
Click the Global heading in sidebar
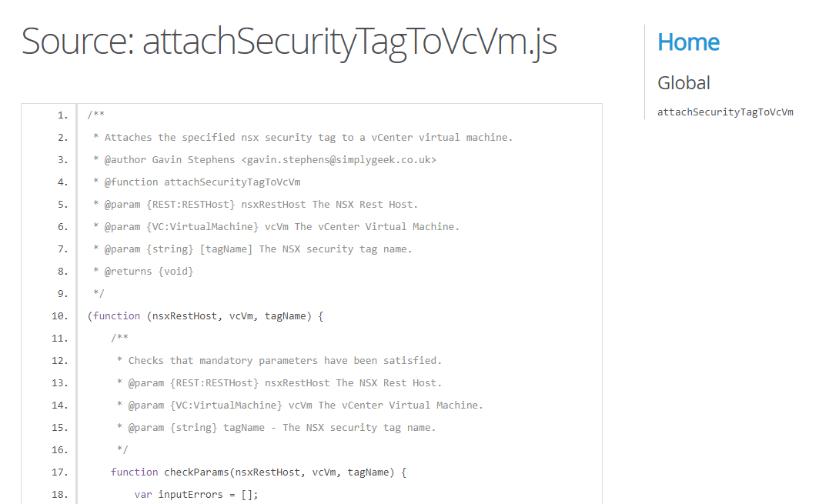(684, 83)
